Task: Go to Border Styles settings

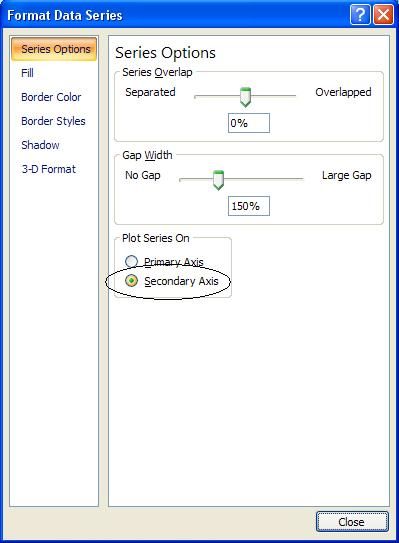Action: 53,121
